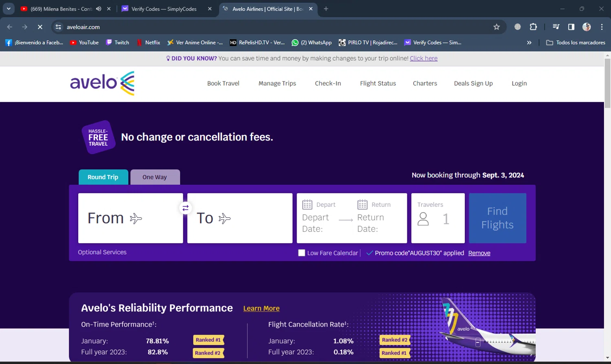Open the Netflix bookmark

coord(148,42)
